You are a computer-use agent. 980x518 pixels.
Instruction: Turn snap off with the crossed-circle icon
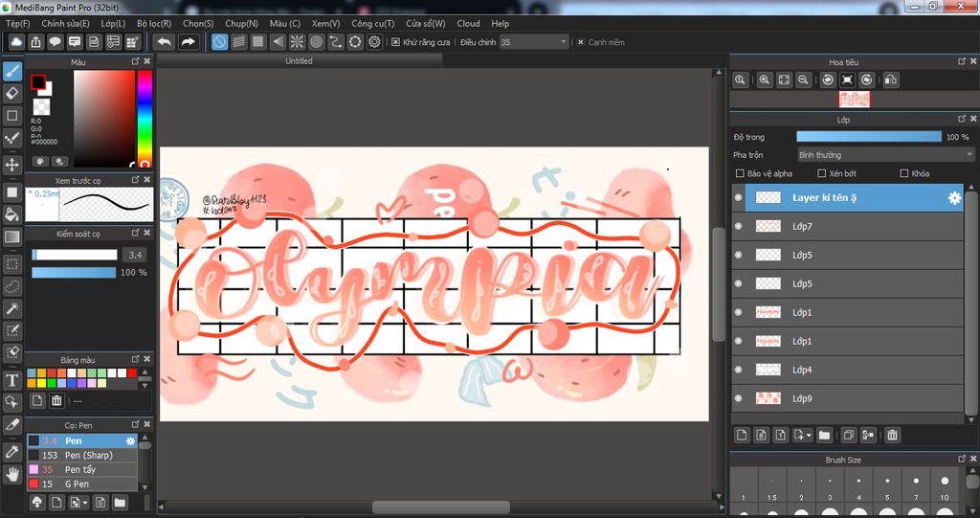coord(219,42)
